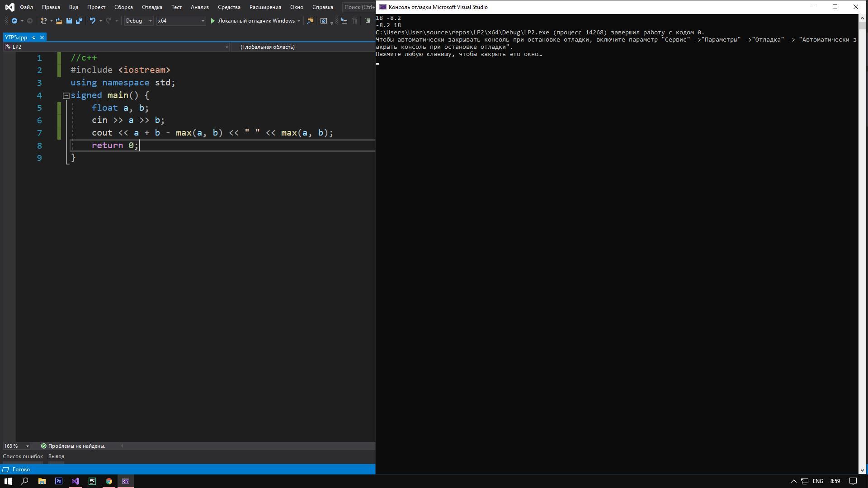Switch to the Вывод panel tab
This screenshot has width=868, height=488.
point(56,456)
